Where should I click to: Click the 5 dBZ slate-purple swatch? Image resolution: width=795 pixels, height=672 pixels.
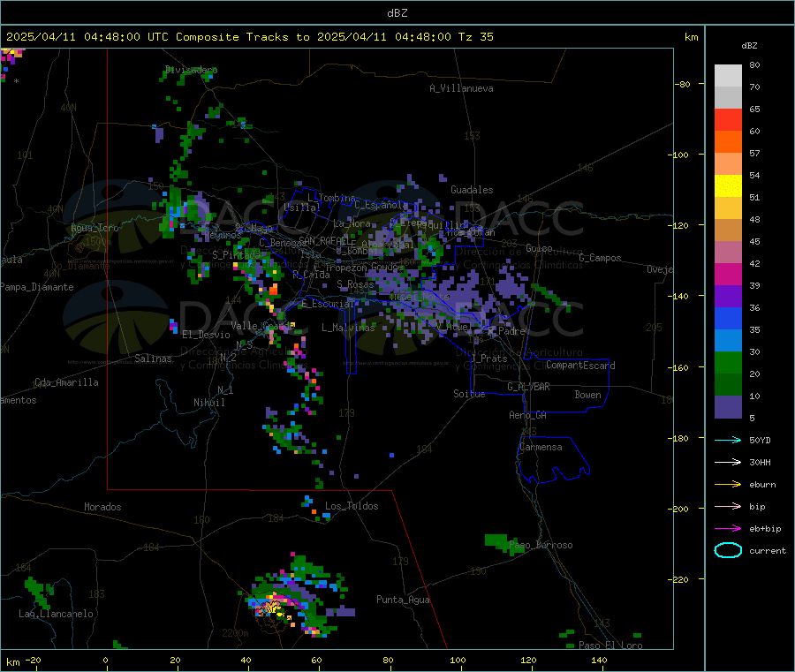(x=728, y=407)
